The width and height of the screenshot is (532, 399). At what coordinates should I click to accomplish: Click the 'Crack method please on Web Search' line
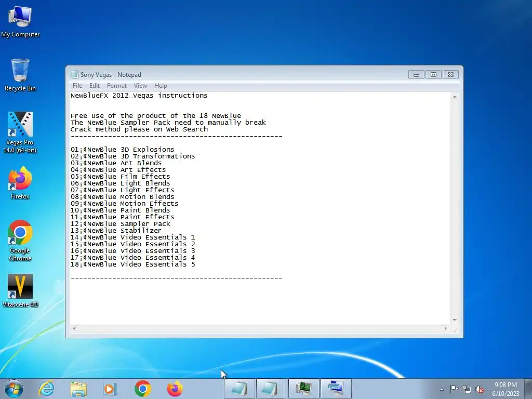139,129
